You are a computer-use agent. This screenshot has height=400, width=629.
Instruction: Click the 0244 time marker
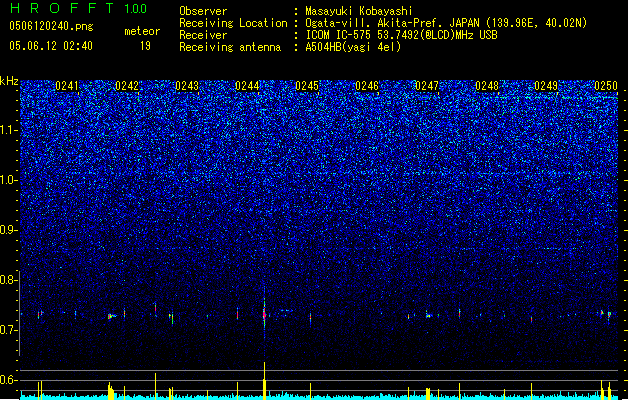(x=247, y=86)
